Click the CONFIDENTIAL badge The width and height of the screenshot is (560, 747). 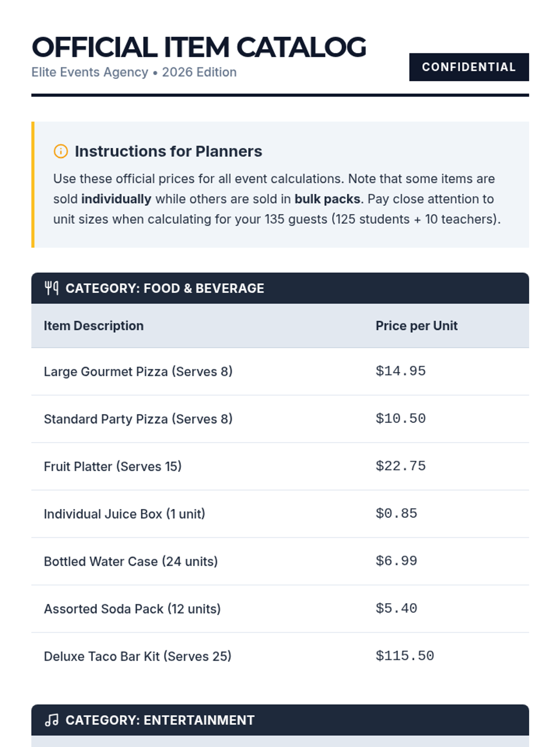click(x=469, y=67)
